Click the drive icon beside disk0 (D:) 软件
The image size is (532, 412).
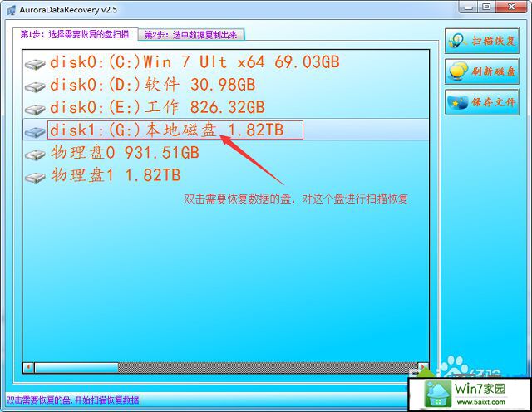pyautogui.click(x=35, y=86)
